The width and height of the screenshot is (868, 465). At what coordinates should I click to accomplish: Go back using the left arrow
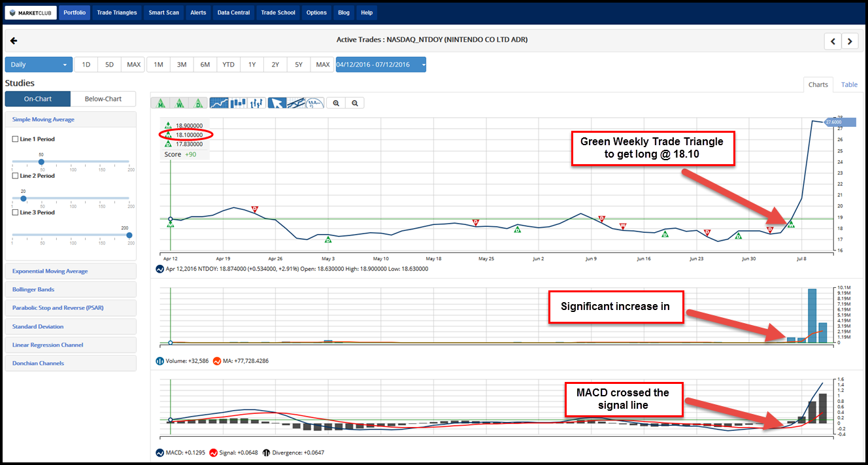(14, 41)
